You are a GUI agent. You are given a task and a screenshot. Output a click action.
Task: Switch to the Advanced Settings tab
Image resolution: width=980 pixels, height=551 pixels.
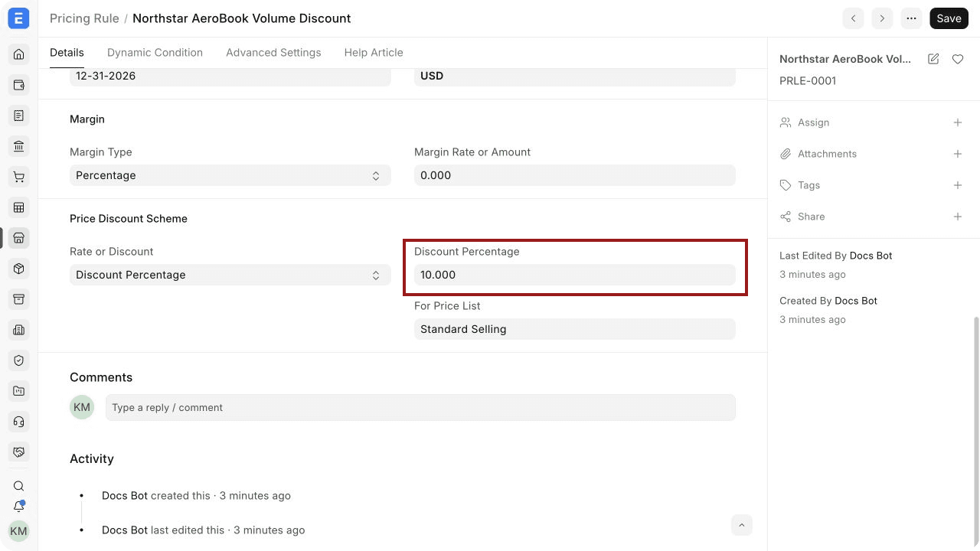[273, 53]
